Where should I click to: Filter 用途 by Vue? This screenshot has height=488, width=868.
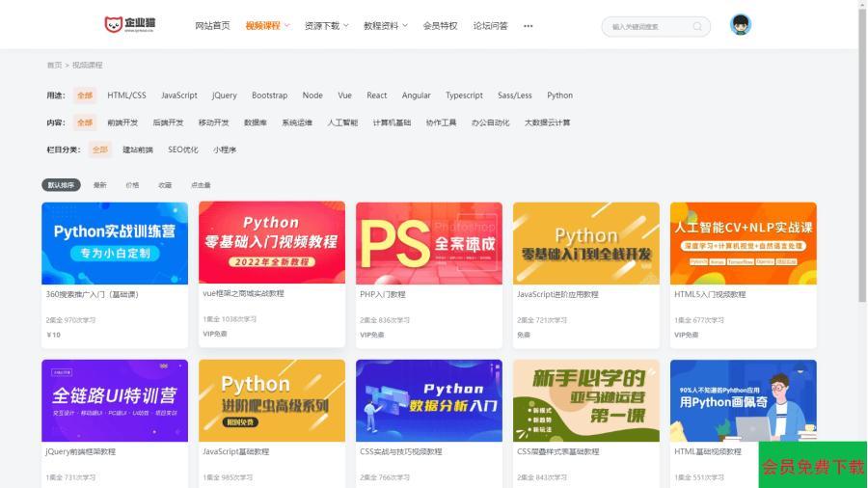pyautogui.click(x=345, y=95)
